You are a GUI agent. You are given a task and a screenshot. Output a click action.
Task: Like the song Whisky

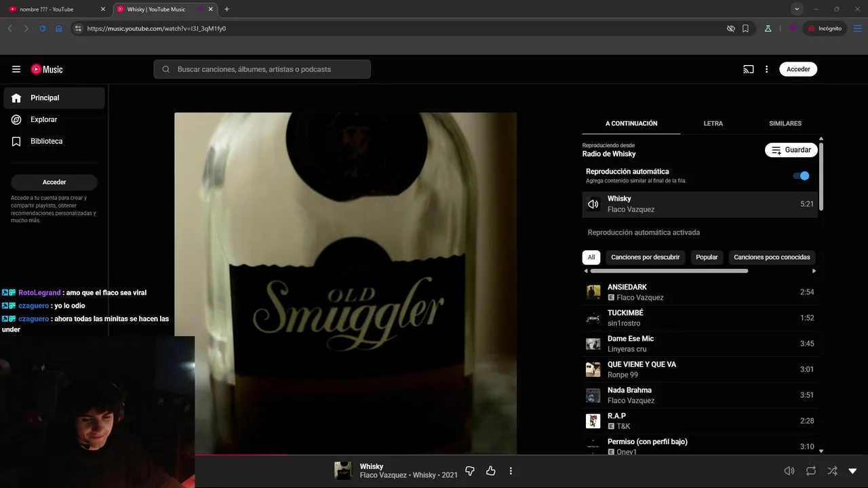coord(491,471)
